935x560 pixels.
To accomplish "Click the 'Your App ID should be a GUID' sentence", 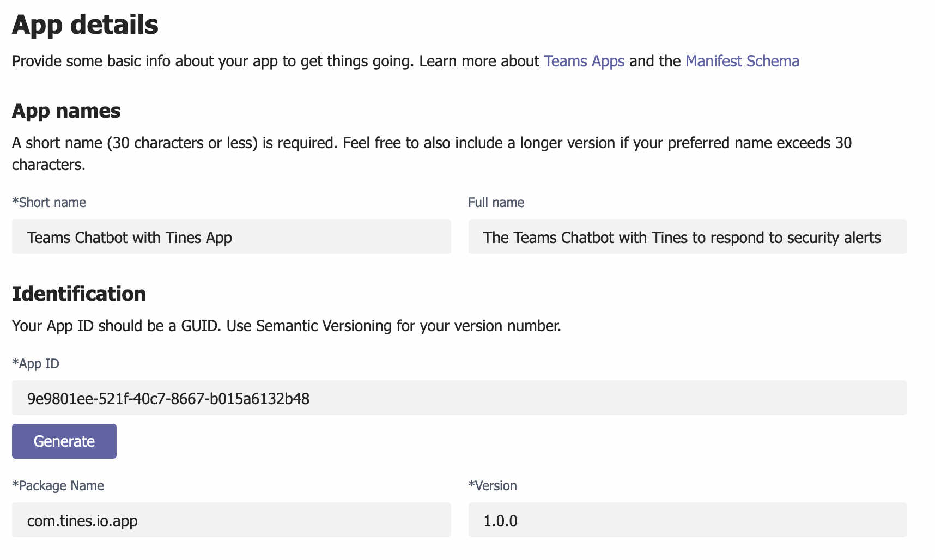I will (117, 326).
